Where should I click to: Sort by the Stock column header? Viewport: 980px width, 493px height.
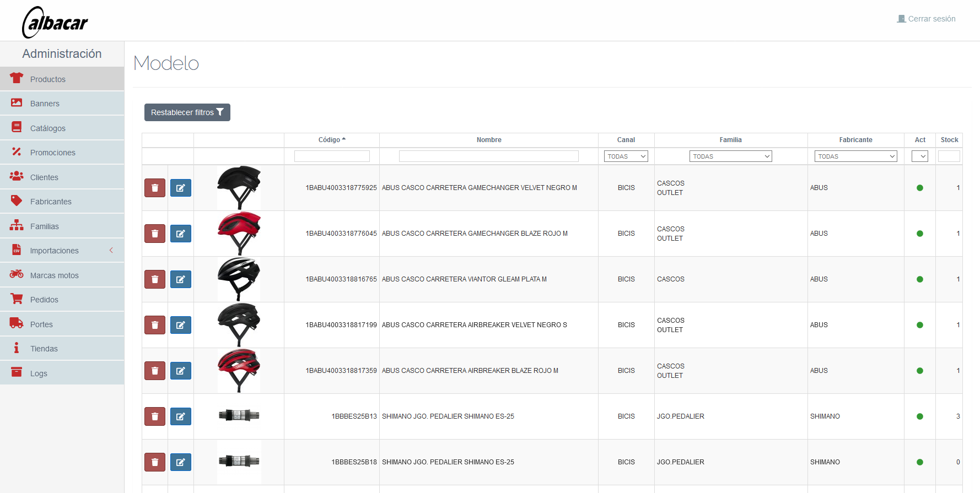[949, 140]
